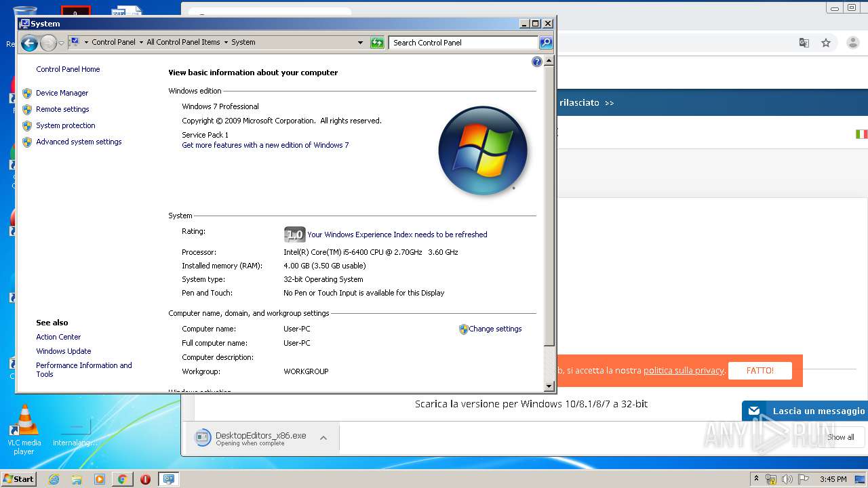Click the Scarica la versione per Windows text

click(531, 404)
